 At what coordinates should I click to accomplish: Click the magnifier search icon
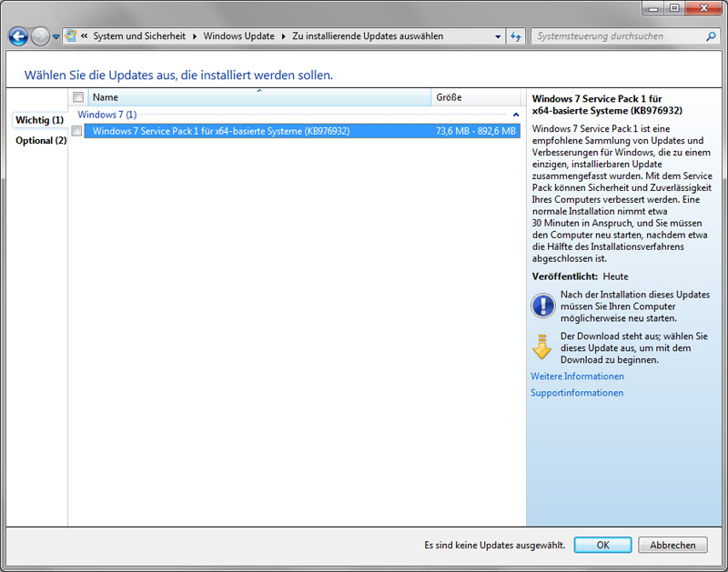(711, 36)
